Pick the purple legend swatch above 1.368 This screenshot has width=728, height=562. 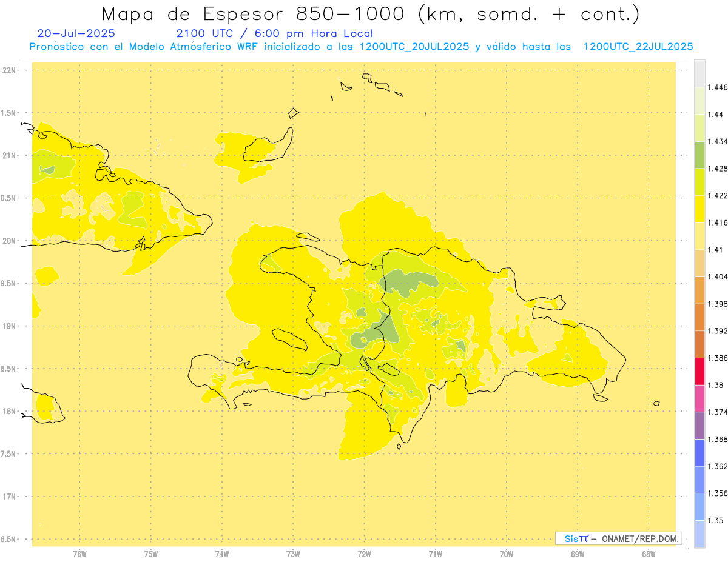(x=699, y=425)
